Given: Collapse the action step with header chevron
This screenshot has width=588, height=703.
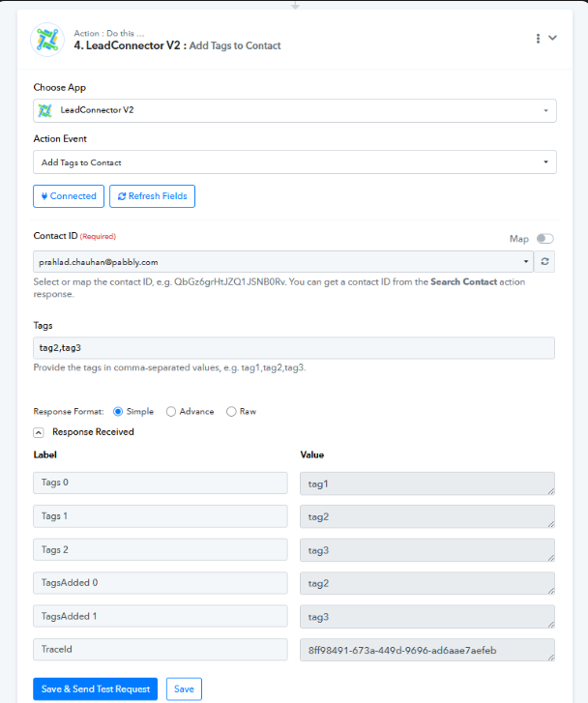Looking at the screenshot, I should coord(553,38).
